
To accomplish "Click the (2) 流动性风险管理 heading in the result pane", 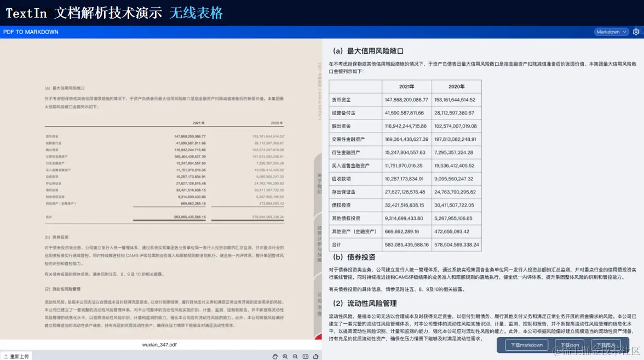I will tap(365, 304).
